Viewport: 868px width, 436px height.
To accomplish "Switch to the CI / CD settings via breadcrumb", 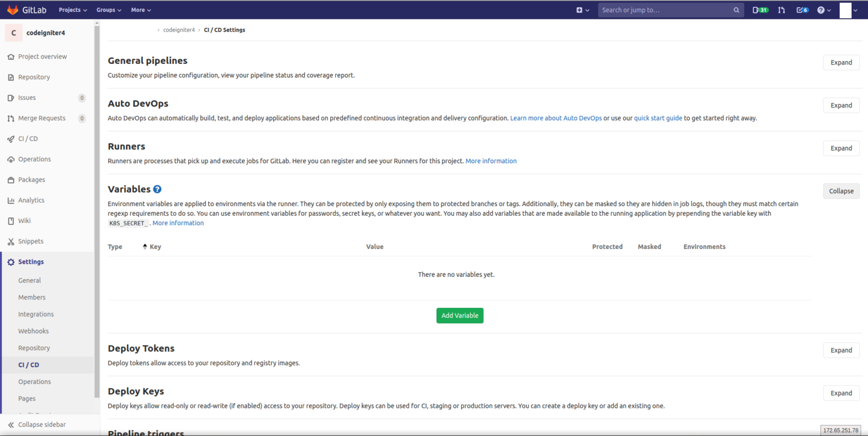I will 224,29.
